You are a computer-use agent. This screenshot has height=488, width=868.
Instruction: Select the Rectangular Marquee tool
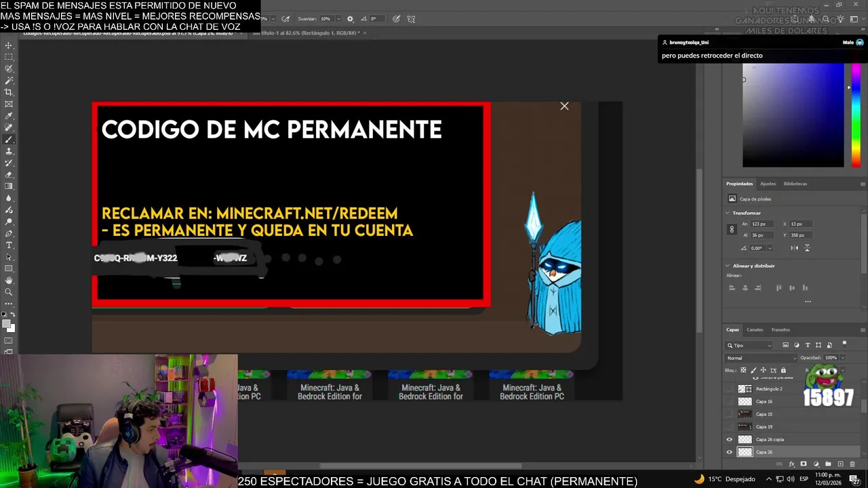(8, 57)
